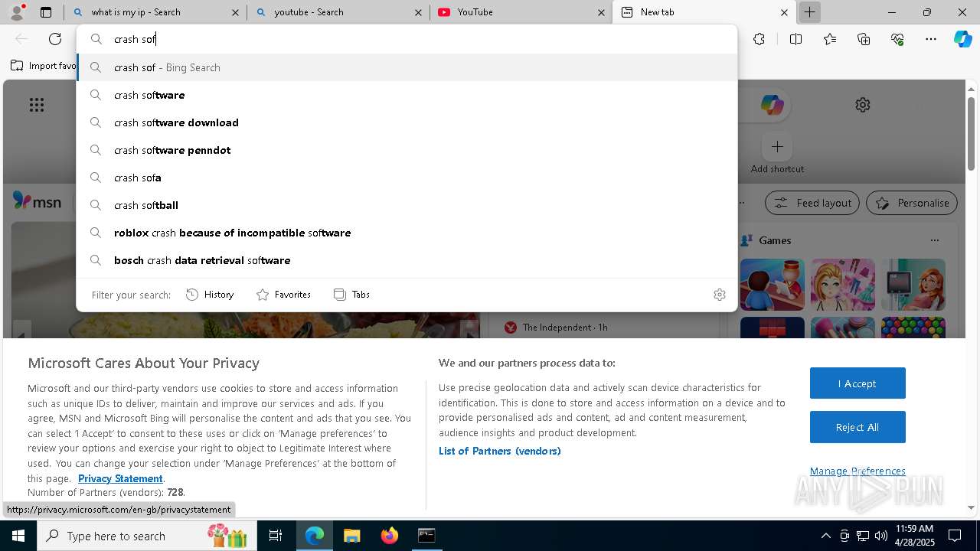Click the I Accept cookies button

857,383
